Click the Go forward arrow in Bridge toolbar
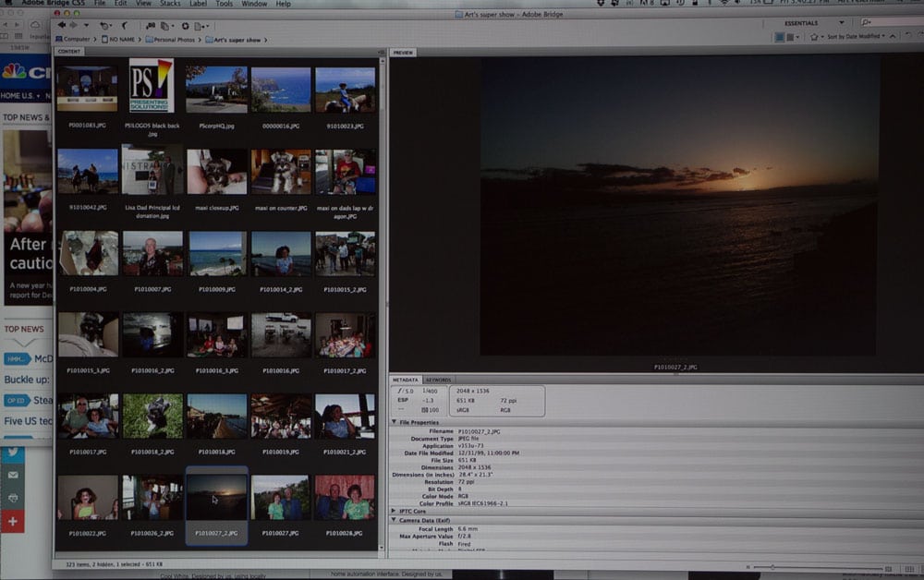Screen dimensions: 924x580 click(x=73, y=25)
